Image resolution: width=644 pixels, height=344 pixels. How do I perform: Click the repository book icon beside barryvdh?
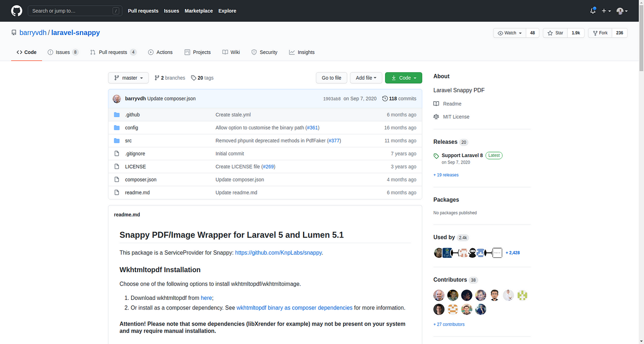(x=14, y=33)
